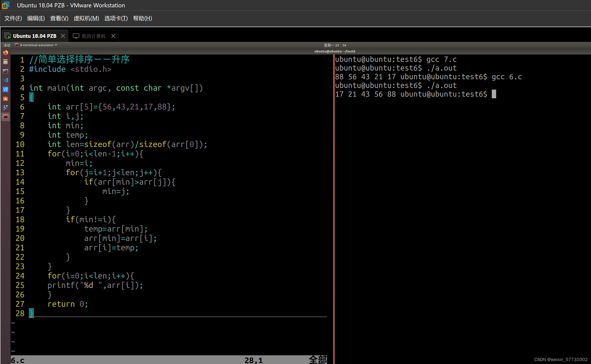This screenshot has height=364, width=591.
Task: Open the 文件(F) menu
Action: (x=13, y=18)
